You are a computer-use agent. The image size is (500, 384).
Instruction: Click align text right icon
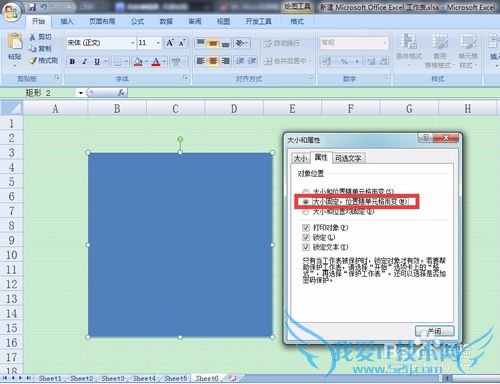pyautogui.click(x=225, y=61)
